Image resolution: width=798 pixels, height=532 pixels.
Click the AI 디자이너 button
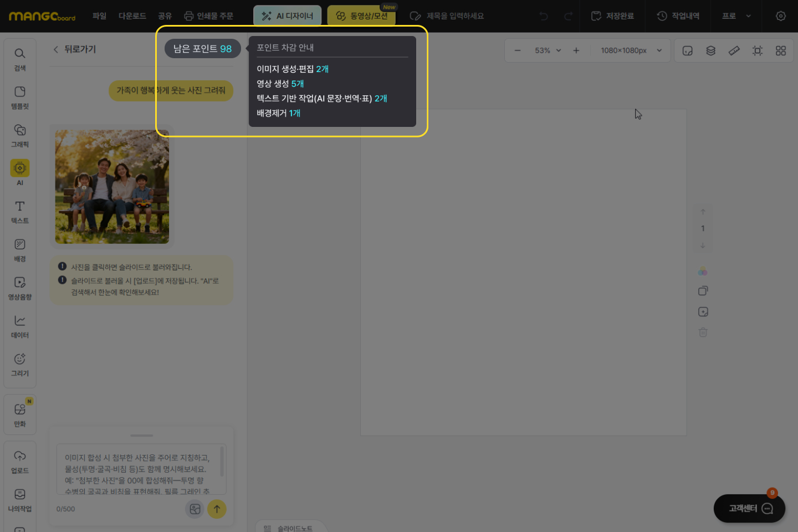[287, 16]
